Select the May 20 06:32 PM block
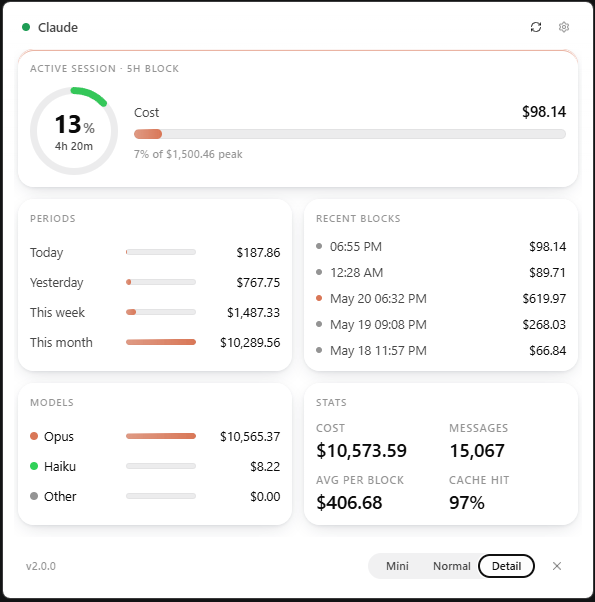The height and width of the screenshot is (602, 595). pos(441,299)
